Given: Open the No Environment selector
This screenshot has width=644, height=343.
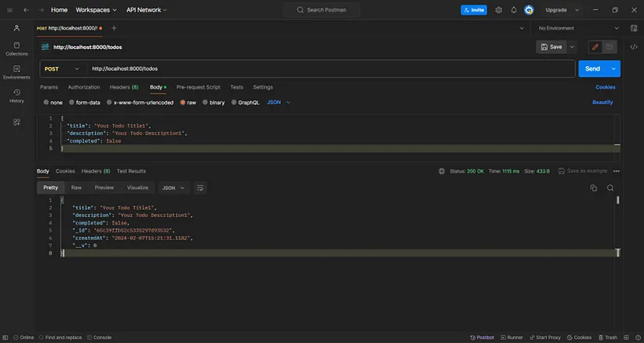Looking at the screenshot, I should 579,28.
